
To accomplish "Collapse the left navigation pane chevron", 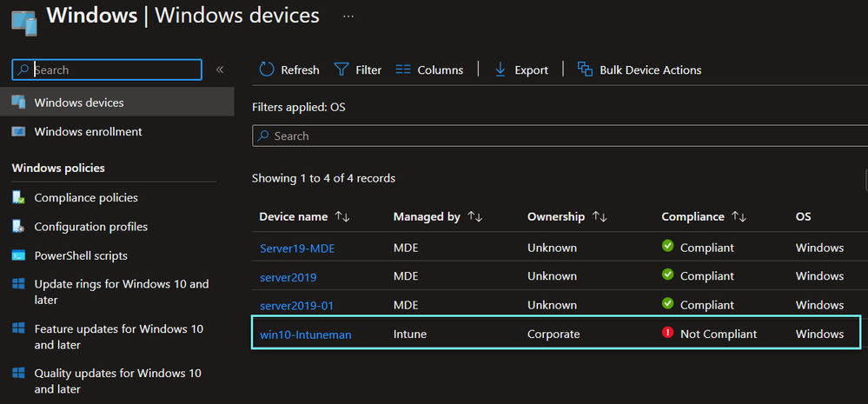I will click(x=220, y=70).
